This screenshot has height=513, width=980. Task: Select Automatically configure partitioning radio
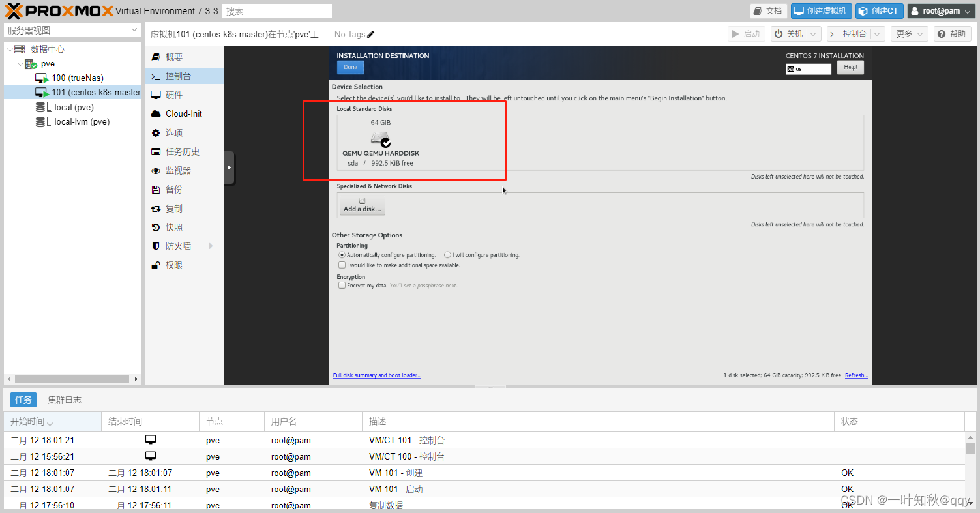342,255
